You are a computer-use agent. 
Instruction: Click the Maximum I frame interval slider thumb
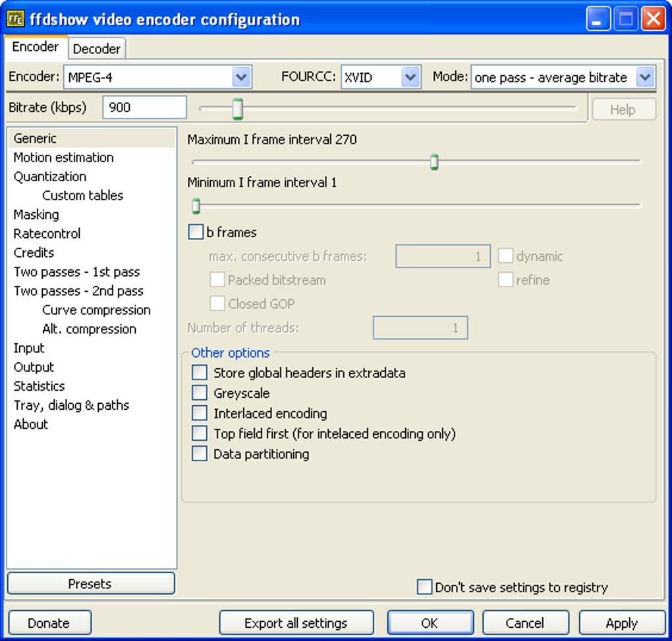coord(434,162)
